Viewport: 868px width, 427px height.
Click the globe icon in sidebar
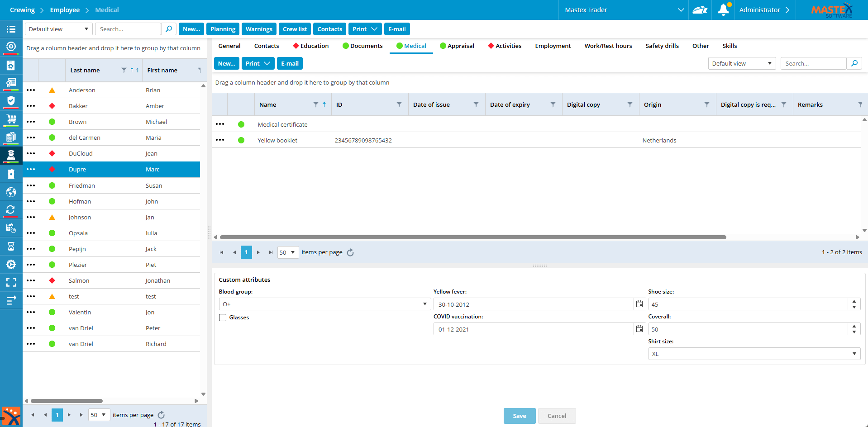click(x=11, y=192)
